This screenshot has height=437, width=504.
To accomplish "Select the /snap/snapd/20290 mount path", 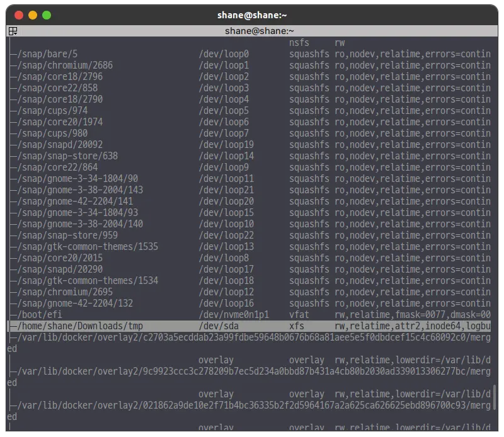I will pos(60,270).
